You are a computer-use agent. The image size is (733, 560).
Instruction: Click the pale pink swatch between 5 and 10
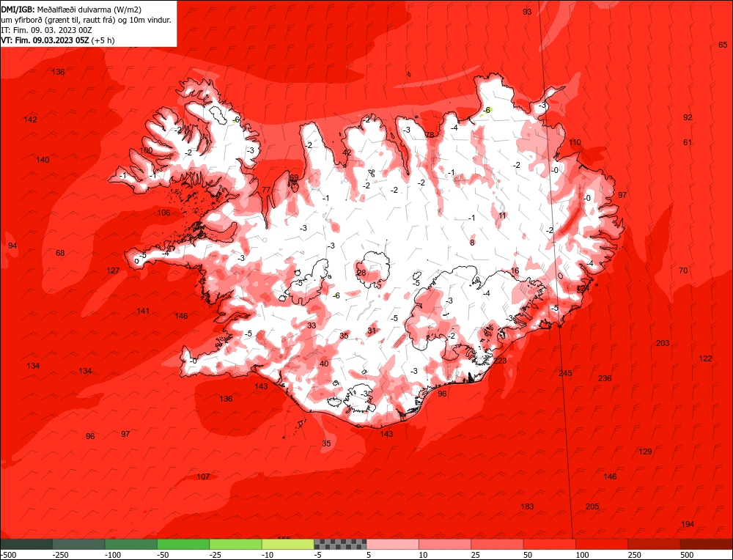(393, 544)
